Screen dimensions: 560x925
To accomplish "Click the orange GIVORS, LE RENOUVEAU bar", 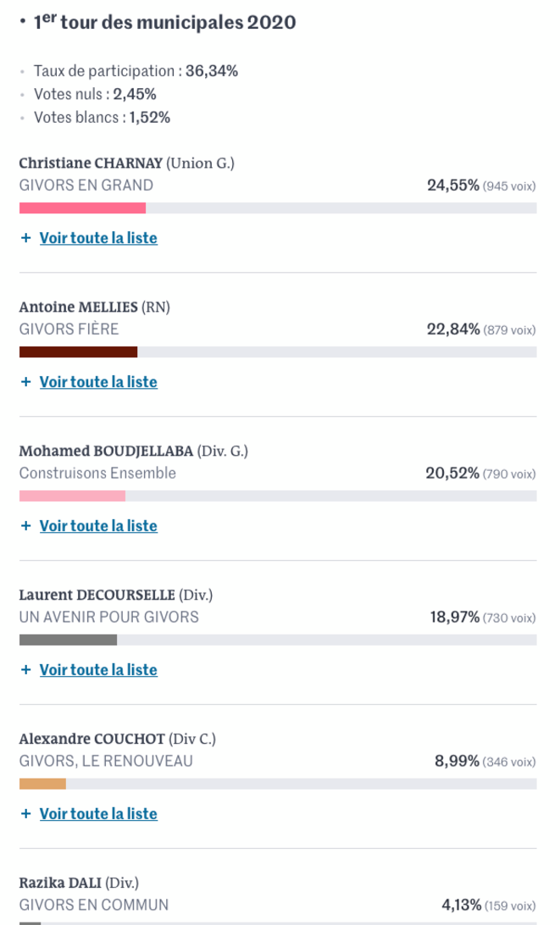I will [42, 784].
